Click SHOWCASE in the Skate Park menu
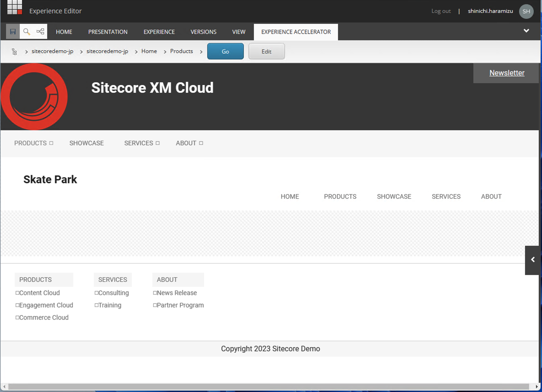This screenshot has width=542, height=392. coord(394,197)
